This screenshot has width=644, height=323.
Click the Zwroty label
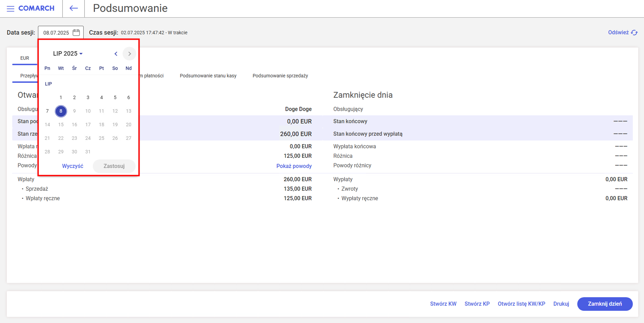[x=349, y=189]
